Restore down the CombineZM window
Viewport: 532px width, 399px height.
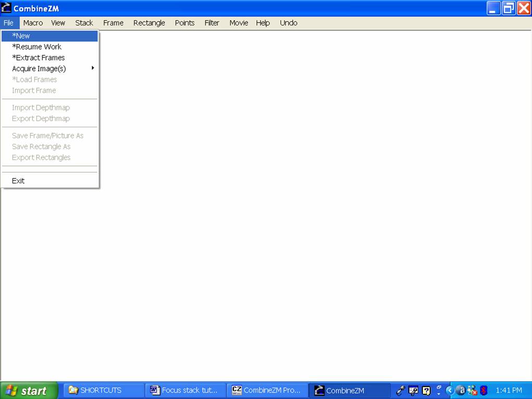(509, 8)
